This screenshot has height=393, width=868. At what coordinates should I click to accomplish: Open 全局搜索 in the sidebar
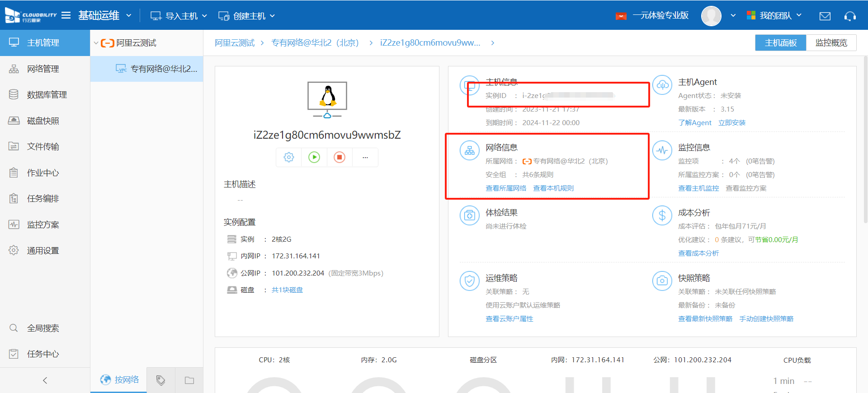(45, 328)
